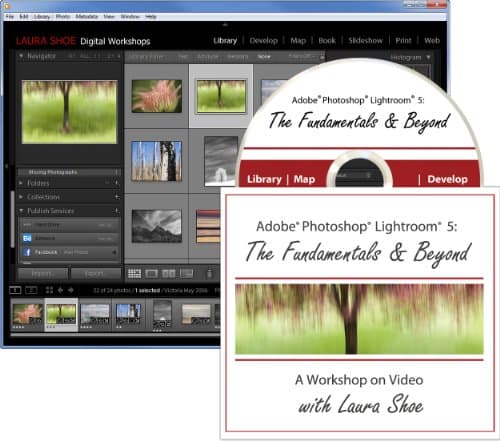The width and height of the screenshot is (500, 441).
Task: Collapse the Publish Services panel
Action: click(x=21, y=211)
